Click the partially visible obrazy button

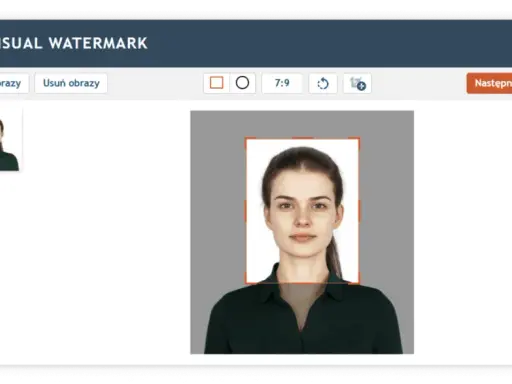click(13, 83)
